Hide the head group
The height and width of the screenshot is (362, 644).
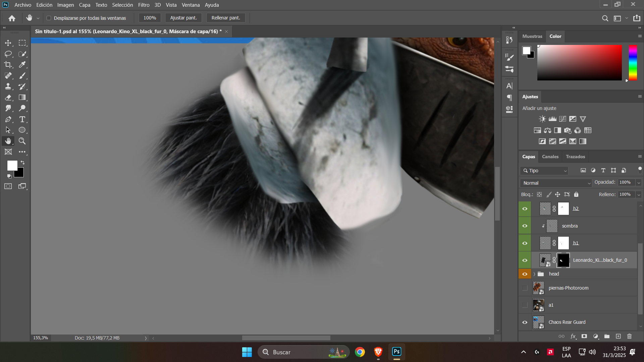(x=525, y=274)
